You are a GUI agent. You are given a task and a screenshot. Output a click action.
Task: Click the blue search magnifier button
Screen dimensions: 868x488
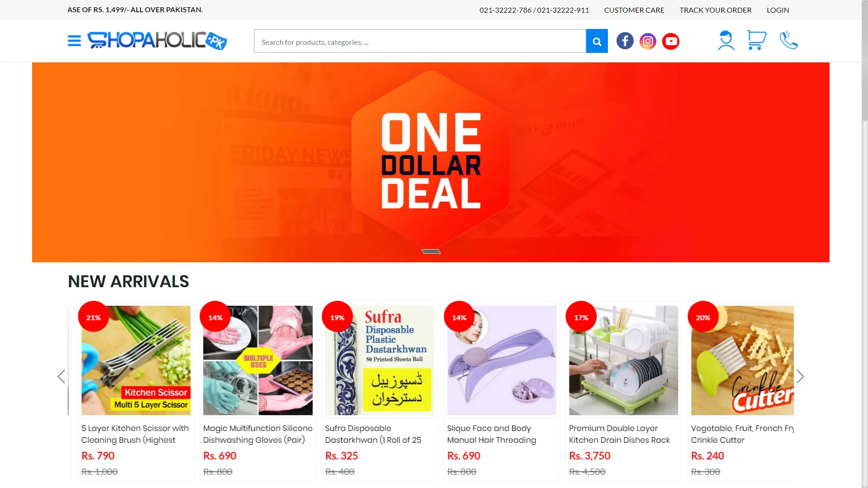597,41
